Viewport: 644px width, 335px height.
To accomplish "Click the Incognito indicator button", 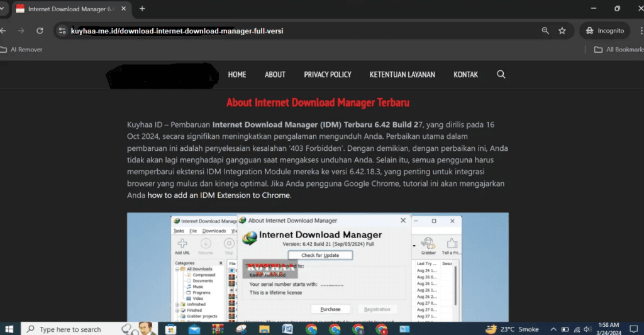I will click(604, 31).
